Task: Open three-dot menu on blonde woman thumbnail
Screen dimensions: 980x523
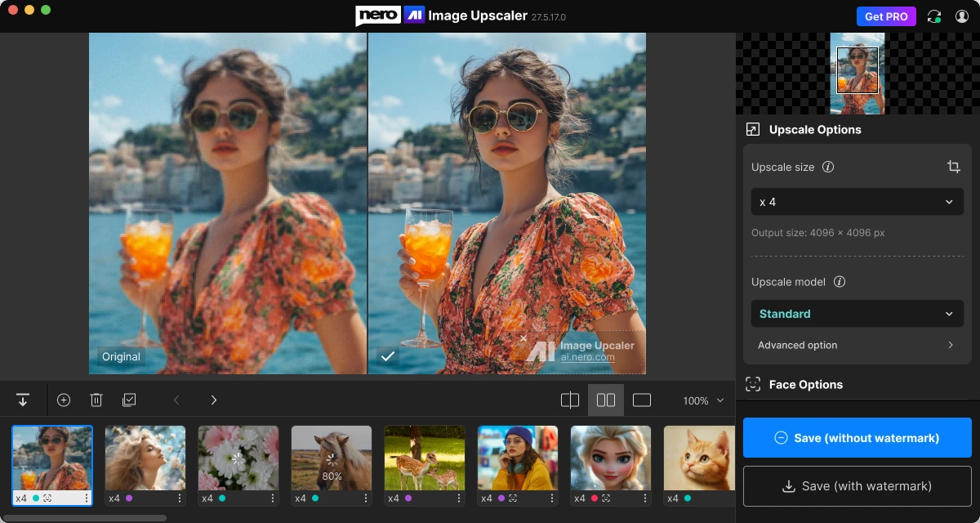Action: click(180, 498)
